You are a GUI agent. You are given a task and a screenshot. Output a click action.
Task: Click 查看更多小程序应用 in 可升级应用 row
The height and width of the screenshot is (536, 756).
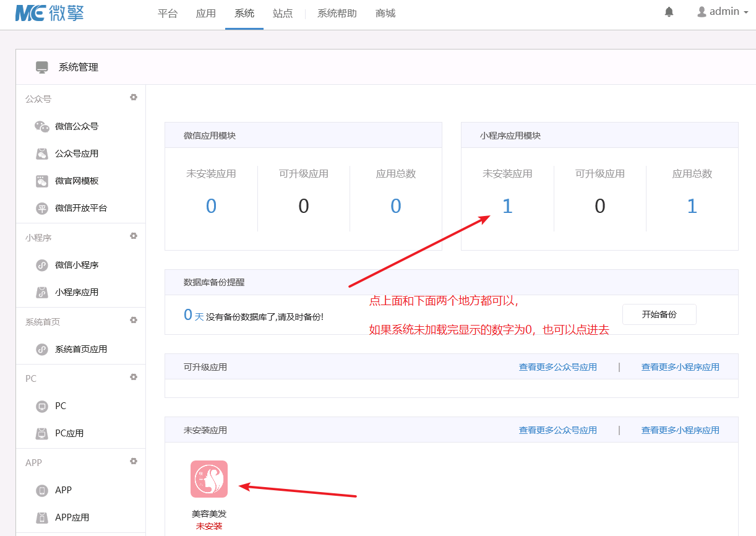pos(681,367)
